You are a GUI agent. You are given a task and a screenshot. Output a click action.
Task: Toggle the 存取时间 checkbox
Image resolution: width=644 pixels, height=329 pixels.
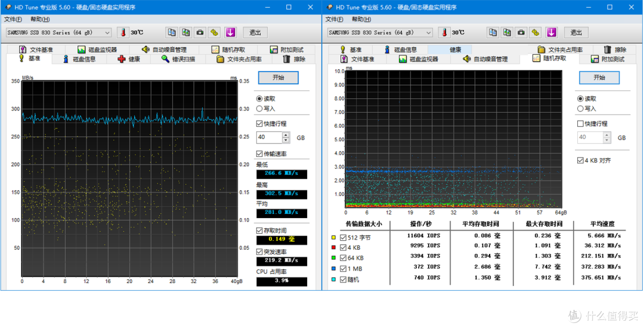[259, 230]
